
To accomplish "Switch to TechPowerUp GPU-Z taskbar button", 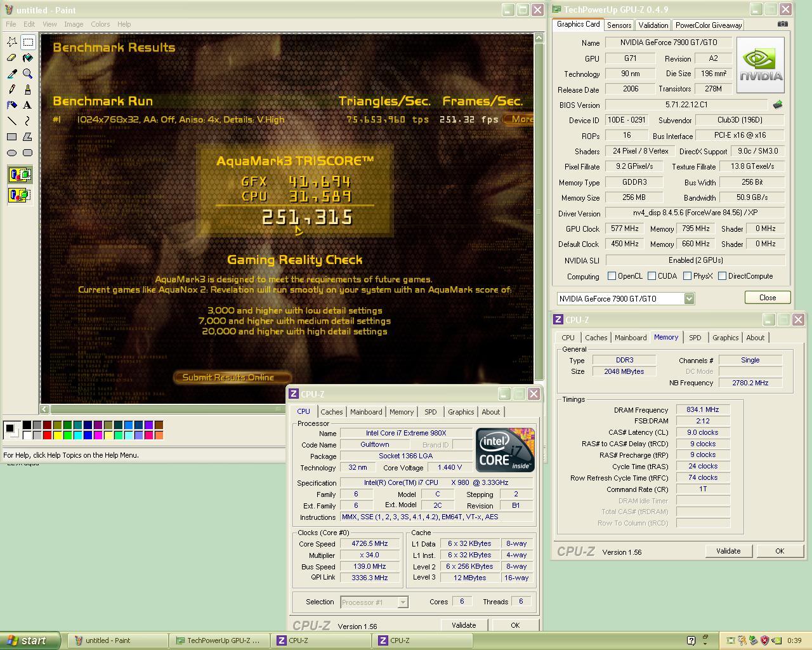I will [x=219, y=640].
